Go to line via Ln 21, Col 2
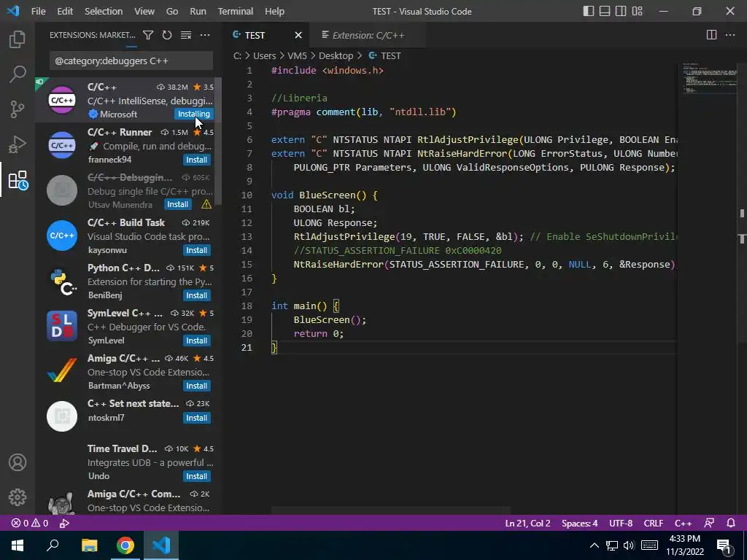 coord(527,523)
